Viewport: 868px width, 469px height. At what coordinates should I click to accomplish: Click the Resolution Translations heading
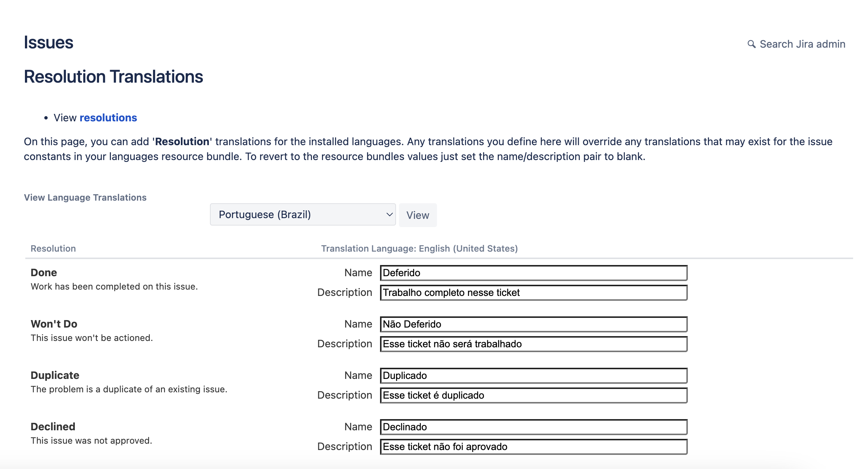[x=113, y=77]
